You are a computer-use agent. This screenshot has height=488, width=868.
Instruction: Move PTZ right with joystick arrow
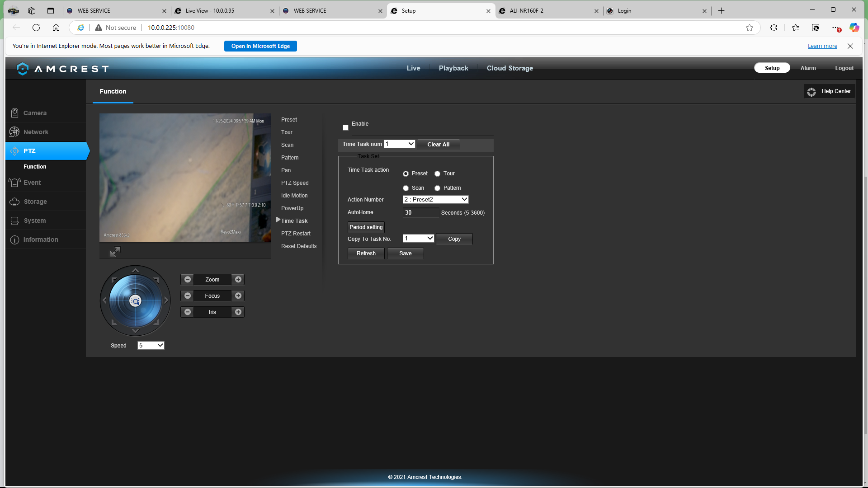(x=166, y=300)
